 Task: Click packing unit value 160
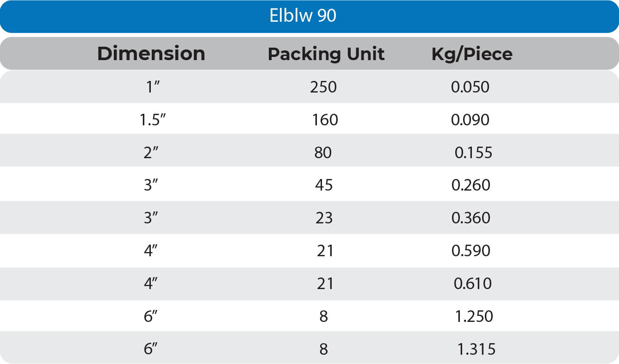(325, 120)
